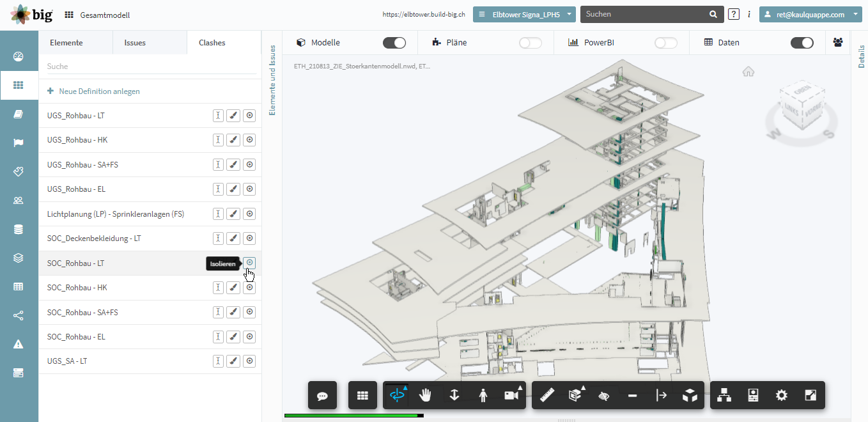Collapse the Elemente und Issues side panel
This screenshot has width=868, height=422.
pyautogui.click(x=272, y=80)
